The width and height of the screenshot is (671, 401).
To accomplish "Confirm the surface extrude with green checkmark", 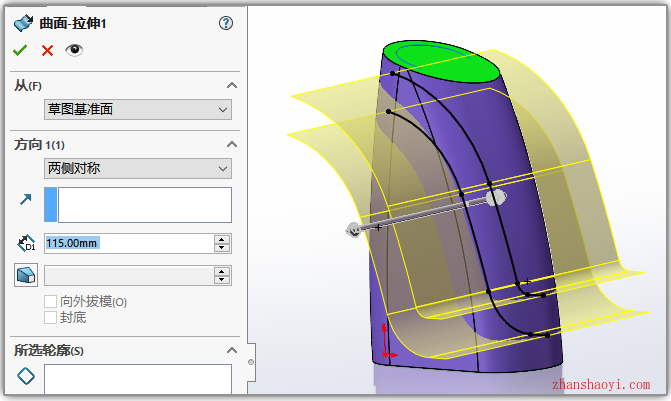I will [x=20, y=50].
